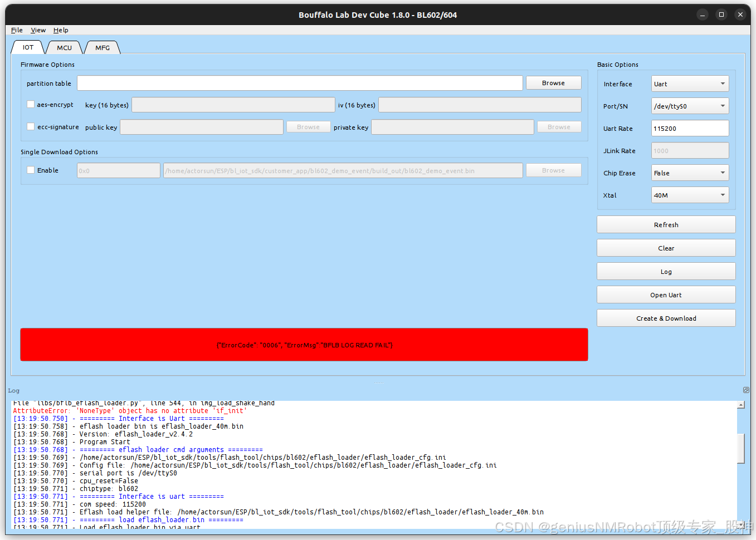Click the AttributeError line in the log
This screenshot has width=756, height=540.
pyautogui.click(x=130, y=411)
